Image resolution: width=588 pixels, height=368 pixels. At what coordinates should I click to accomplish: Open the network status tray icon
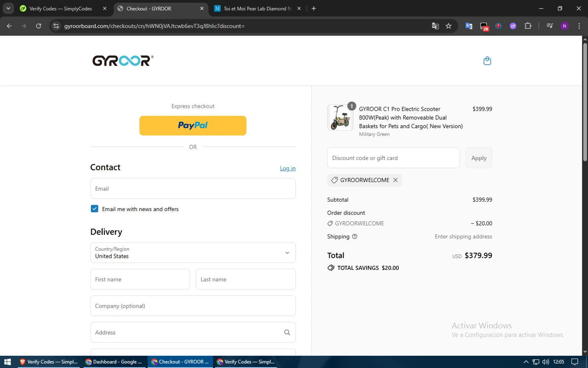[x=536, y=362]
